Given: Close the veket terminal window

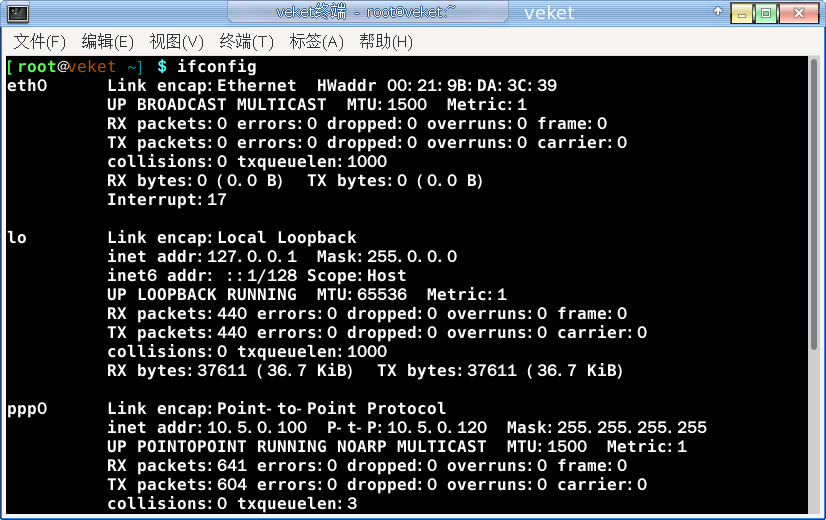Looking at the screenshot, I should [x=799, y=13].
